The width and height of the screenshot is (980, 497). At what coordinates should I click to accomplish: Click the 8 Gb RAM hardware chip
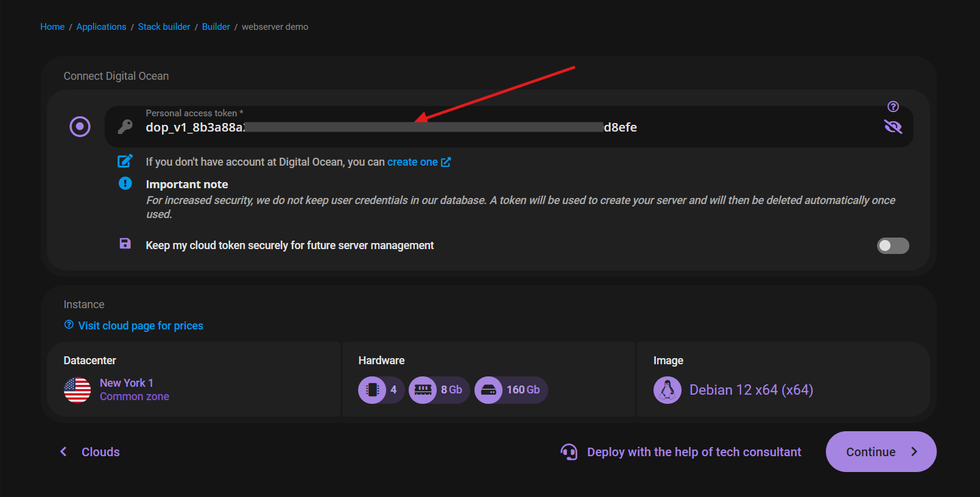pos(439,390)
